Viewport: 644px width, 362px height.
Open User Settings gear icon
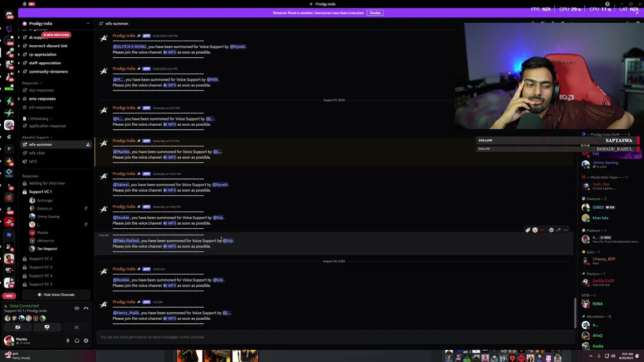(86, 341)
